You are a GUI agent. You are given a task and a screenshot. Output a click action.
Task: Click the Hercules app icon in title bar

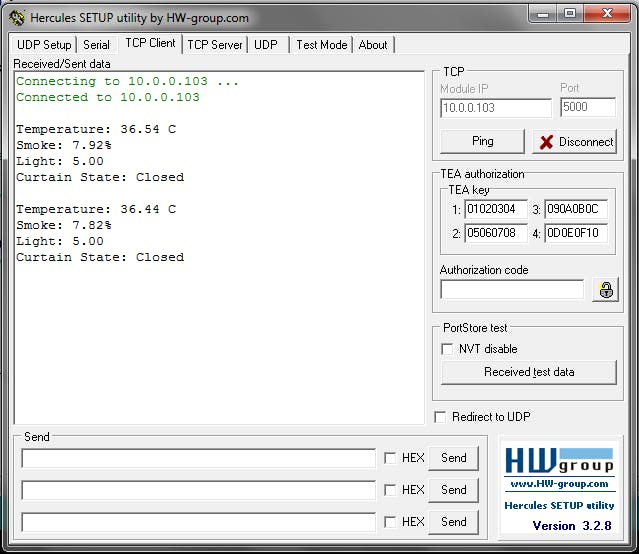click(x=17, y=18)
